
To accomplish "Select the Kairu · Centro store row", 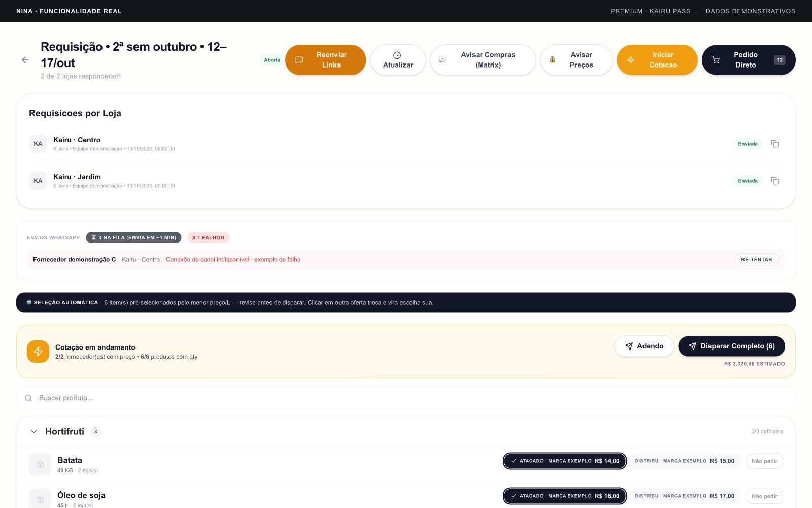I will click(x=406, y=144).
